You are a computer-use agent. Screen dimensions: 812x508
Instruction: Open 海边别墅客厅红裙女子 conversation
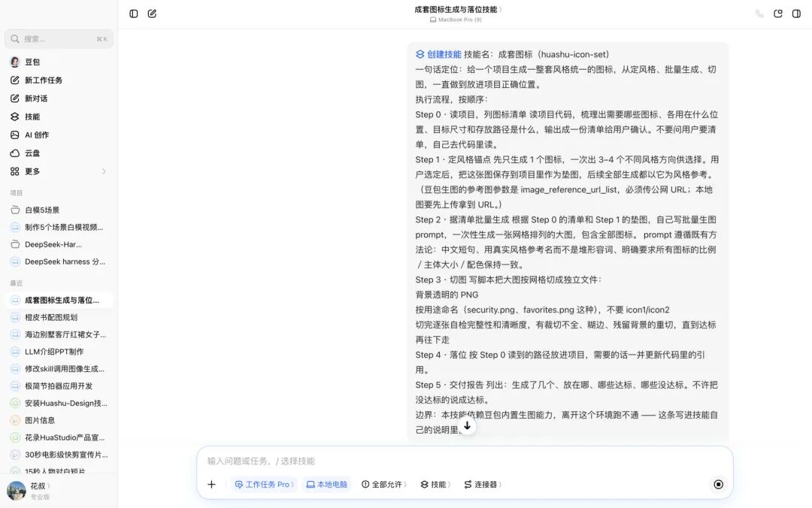(x=59, y=334)
